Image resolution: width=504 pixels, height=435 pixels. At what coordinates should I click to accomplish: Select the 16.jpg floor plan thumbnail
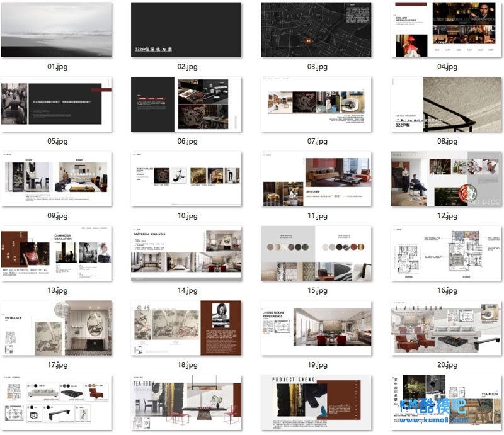point(447,254)
